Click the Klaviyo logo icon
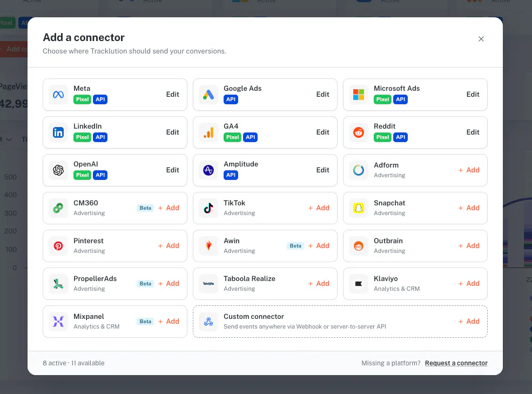The image size is (532, 394). (359, 284)
